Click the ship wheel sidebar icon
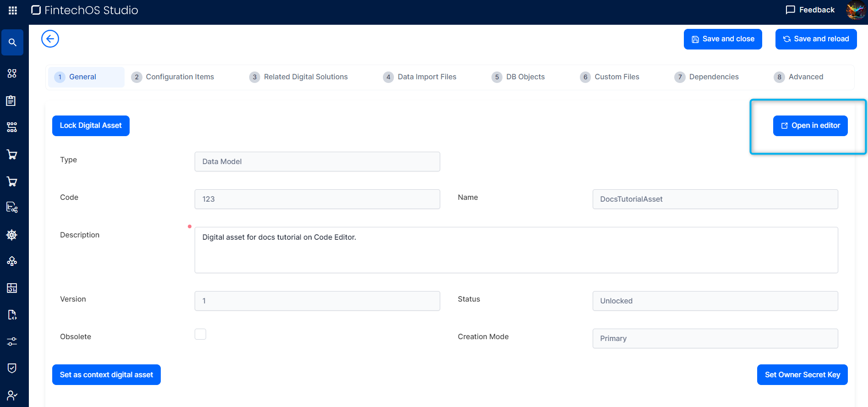 click(12, 235)
